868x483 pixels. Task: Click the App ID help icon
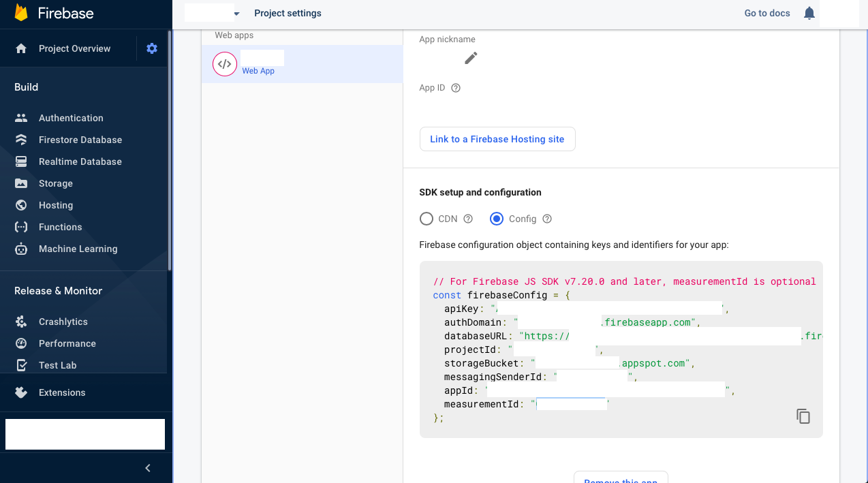coord(456,88)
